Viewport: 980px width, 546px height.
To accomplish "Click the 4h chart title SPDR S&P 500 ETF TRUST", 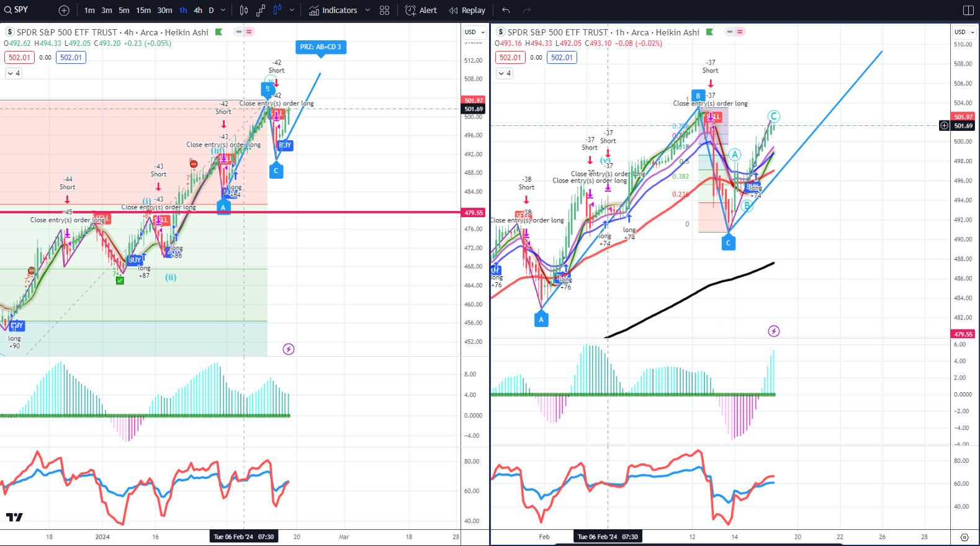I will click(67, 32).
